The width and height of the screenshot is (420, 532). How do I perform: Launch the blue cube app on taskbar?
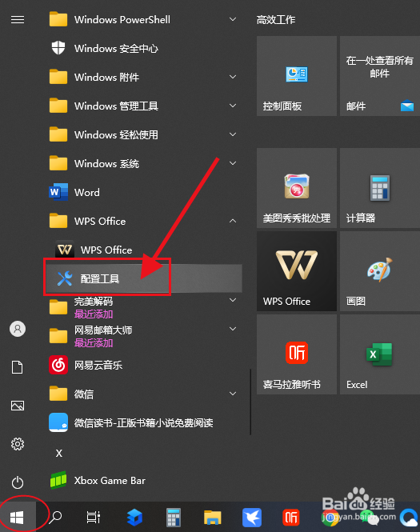point(134,517)
